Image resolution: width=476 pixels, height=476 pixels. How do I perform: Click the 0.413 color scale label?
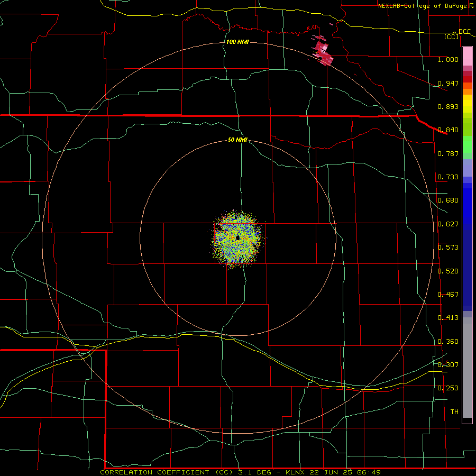coord(448,318)
